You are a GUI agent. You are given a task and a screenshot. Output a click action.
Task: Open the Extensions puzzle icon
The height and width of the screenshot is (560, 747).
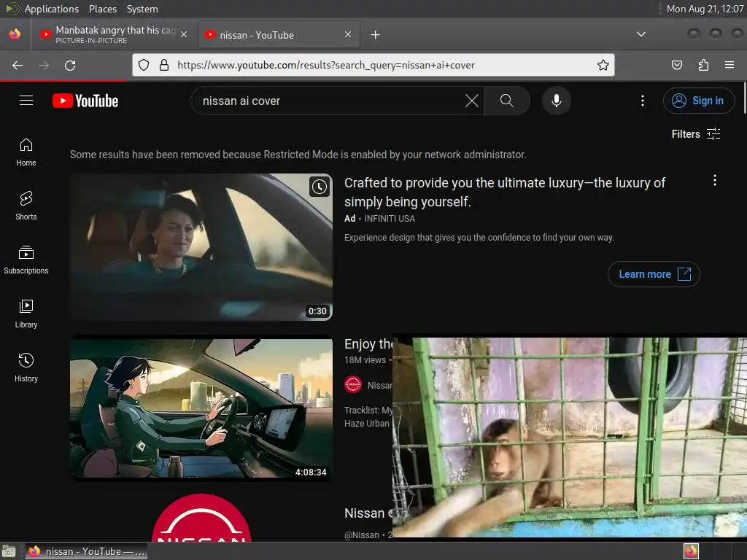(703, 65)
